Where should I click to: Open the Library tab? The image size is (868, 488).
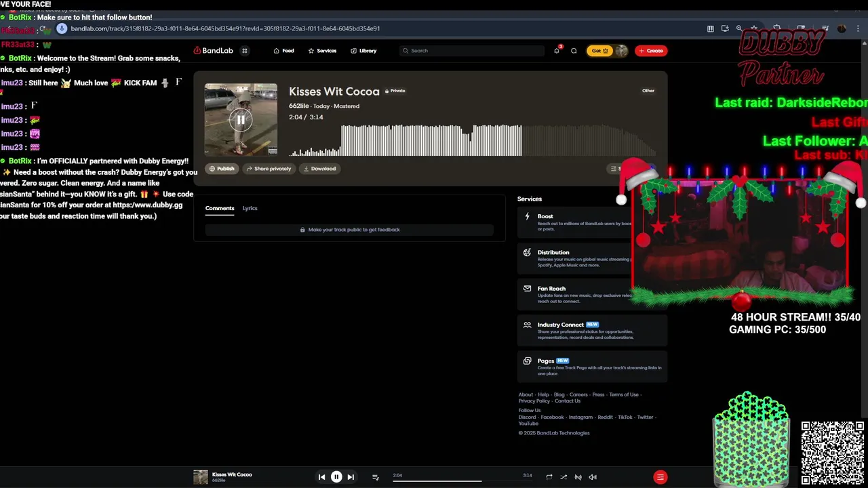(x=363, y=51)
